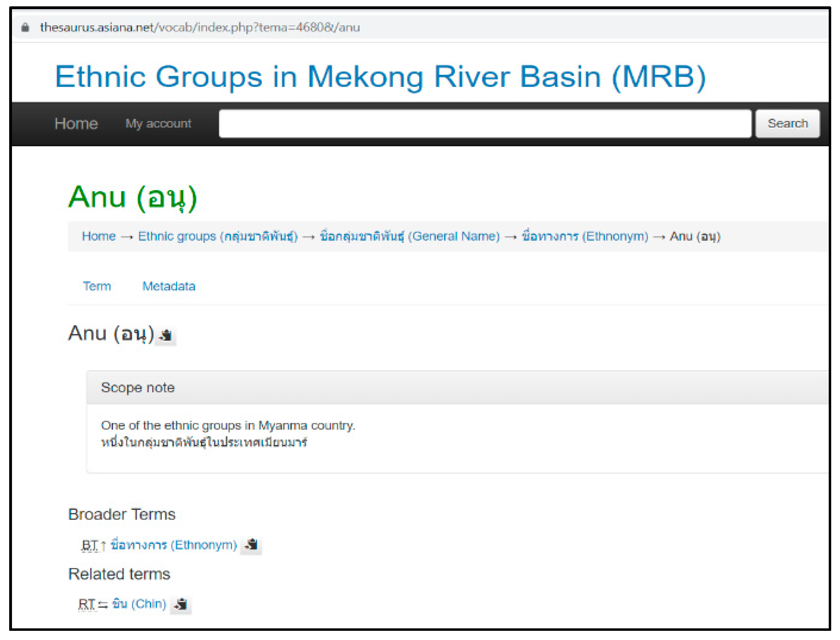Open the Term tab
The height and width of the screenshot is (640, 840).
pyautogui.click(x=97, y=286)
